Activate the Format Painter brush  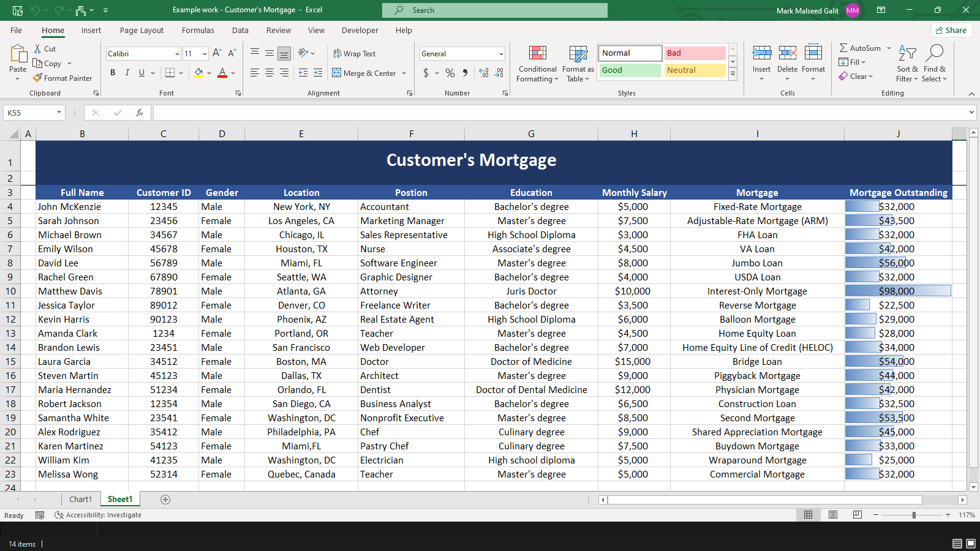pyautogui.click(x=37, y=78)
